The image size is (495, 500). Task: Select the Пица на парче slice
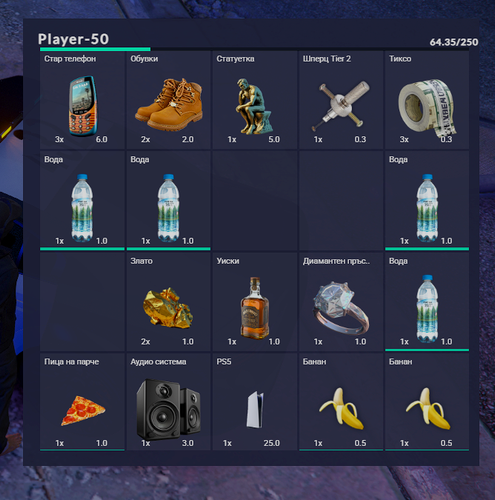click(82, 402)
